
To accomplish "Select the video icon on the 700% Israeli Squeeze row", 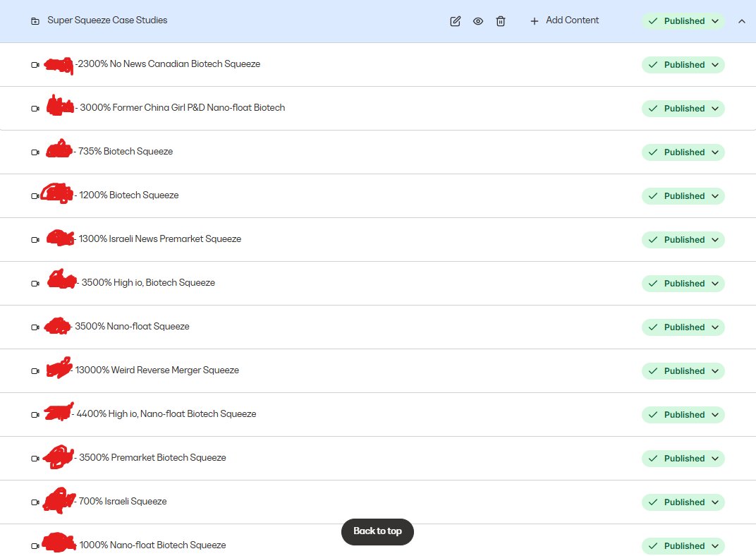I will pos(35,502).
